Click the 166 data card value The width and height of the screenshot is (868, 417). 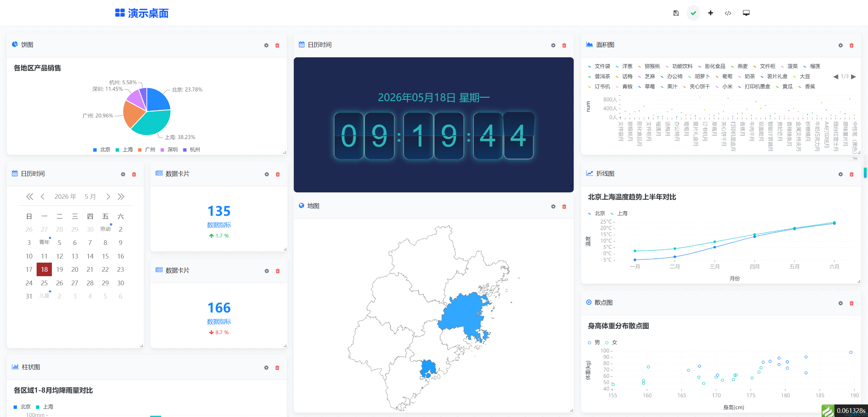(x=219, y=308)
